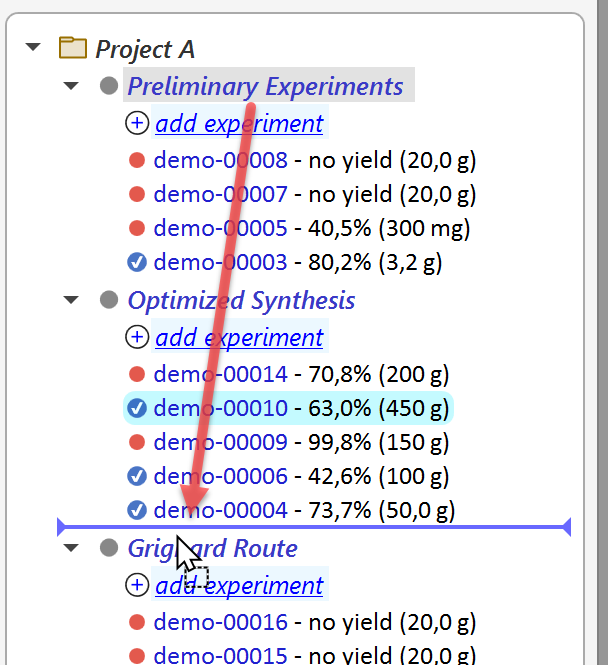Viewport: 608px width, 665px height.
Task: Click the blue checkmark icon of demo-00004
Action: (137, 510)
